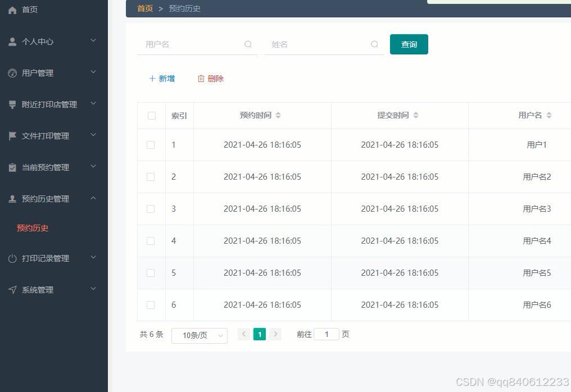Click the 打印记录管理 power icon
This screenshot has height=392, width=571.
[11, 258]
